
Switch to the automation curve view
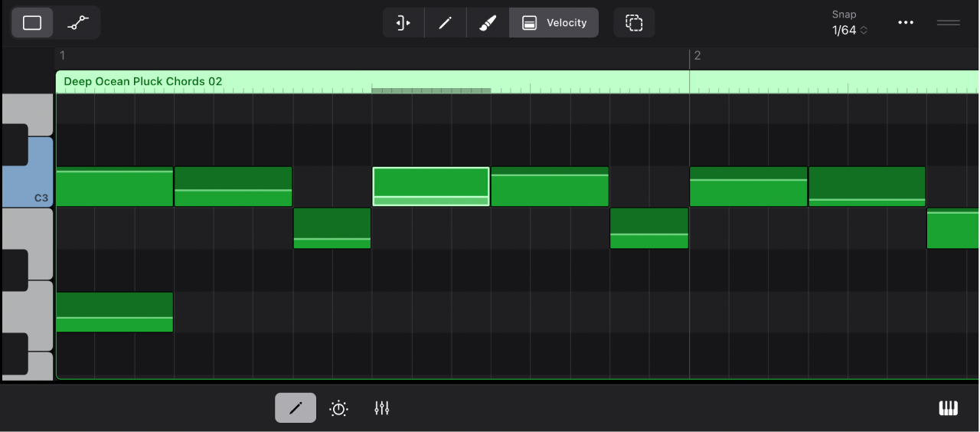point(77,23)
